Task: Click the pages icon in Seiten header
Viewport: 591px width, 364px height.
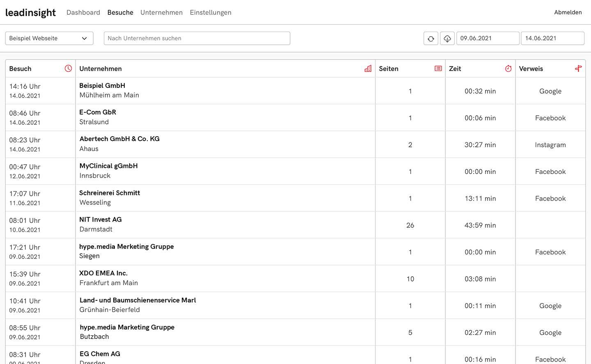Action: [438, 69]
